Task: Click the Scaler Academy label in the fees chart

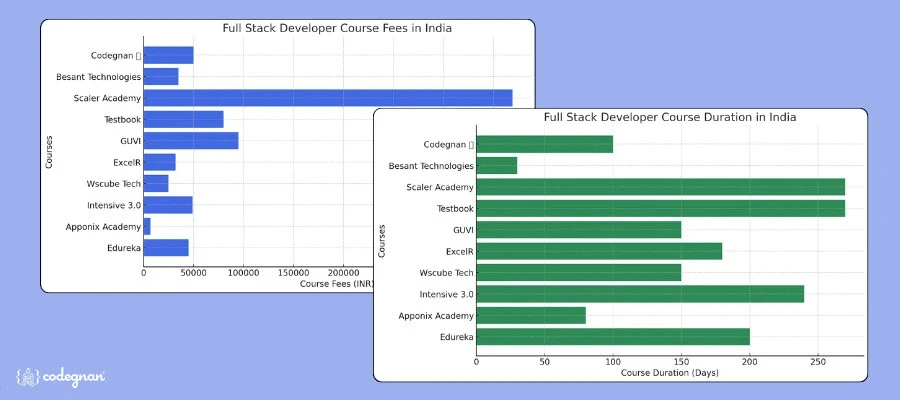Action: [107, 98]
